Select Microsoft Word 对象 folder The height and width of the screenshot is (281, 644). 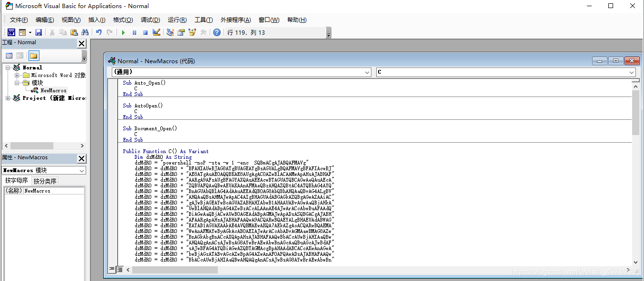pyautogui.click(x=59, y=75)
